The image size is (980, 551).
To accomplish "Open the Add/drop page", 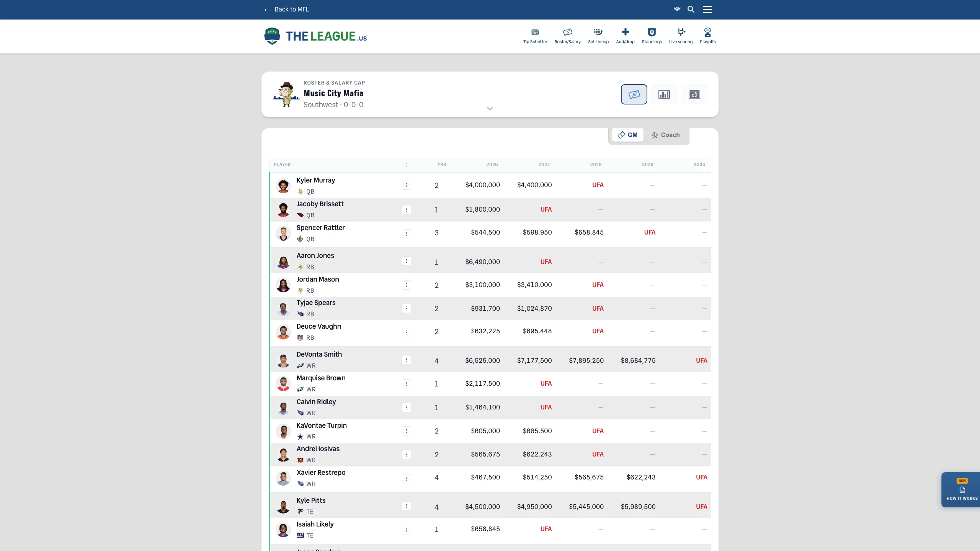I will [x=625, y=36].
